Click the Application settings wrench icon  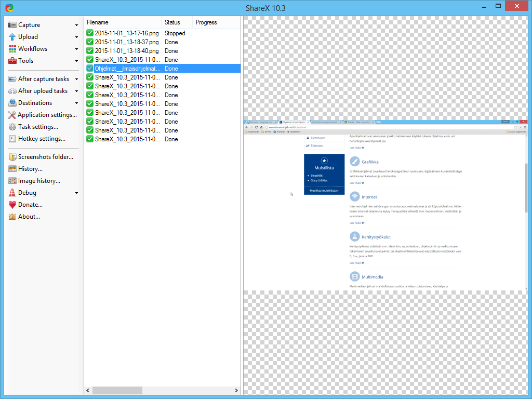12,115
